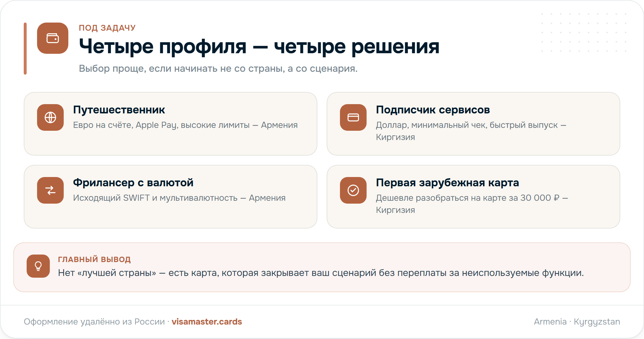The image size is (644, 339).
Task: Click the sentence Нет «лучшей страны»
Action: click(321, 273)
